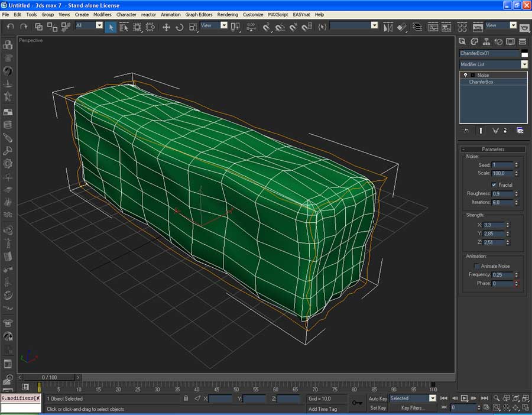This screenshot has width=532, height=415.
Task: Enable the Animate Noise checkbox
Action: (x=476, y=265)
